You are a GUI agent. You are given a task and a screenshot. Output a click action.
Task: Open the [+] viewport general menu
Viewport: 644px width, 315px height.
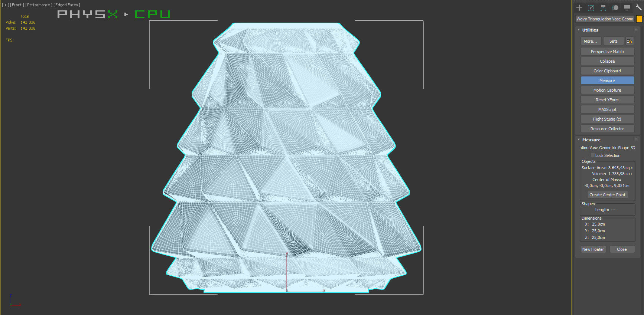coord(6,5)
